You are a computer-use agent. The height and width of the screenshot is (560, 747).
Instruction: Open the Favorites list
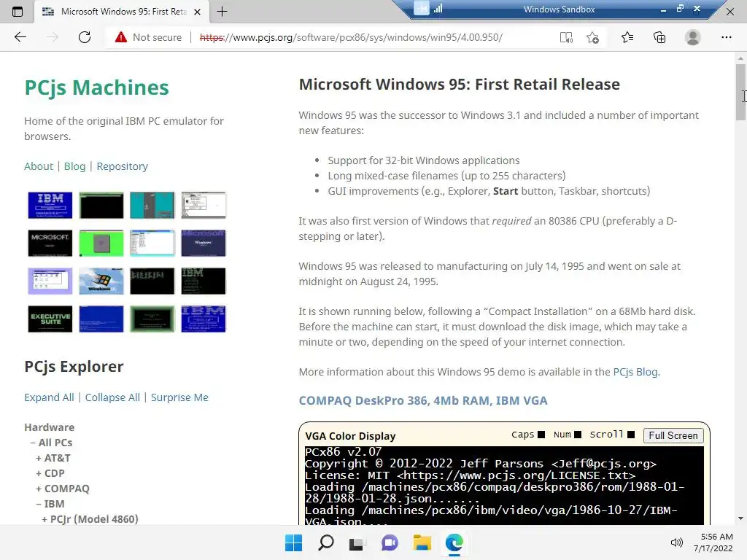pos(627,37)
